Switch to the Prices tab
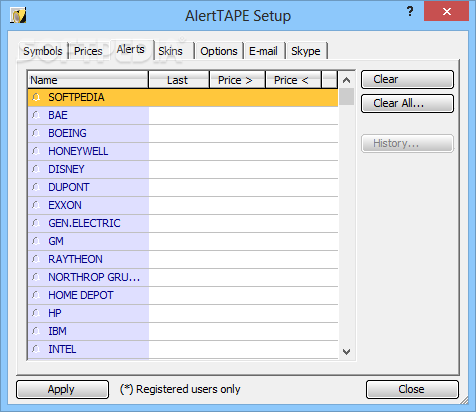Viewport: 476px width, 412px height. coord(88,51)
